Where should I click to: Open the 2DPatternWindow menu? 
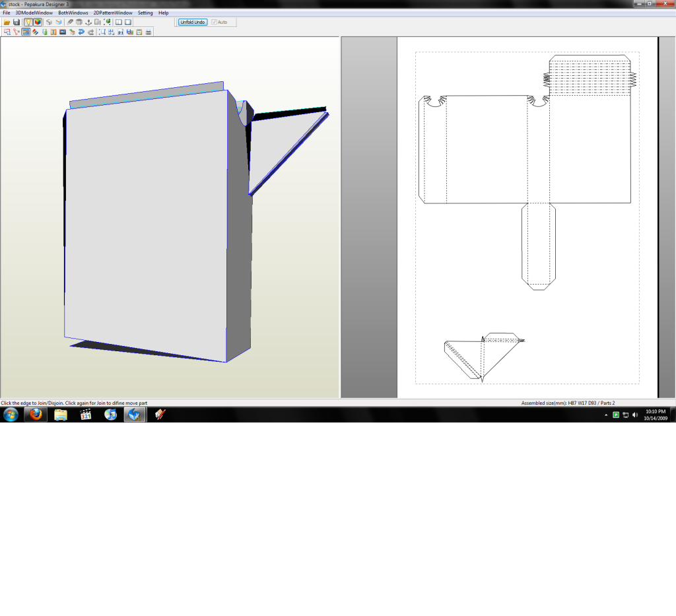click(x=113, y=13)
